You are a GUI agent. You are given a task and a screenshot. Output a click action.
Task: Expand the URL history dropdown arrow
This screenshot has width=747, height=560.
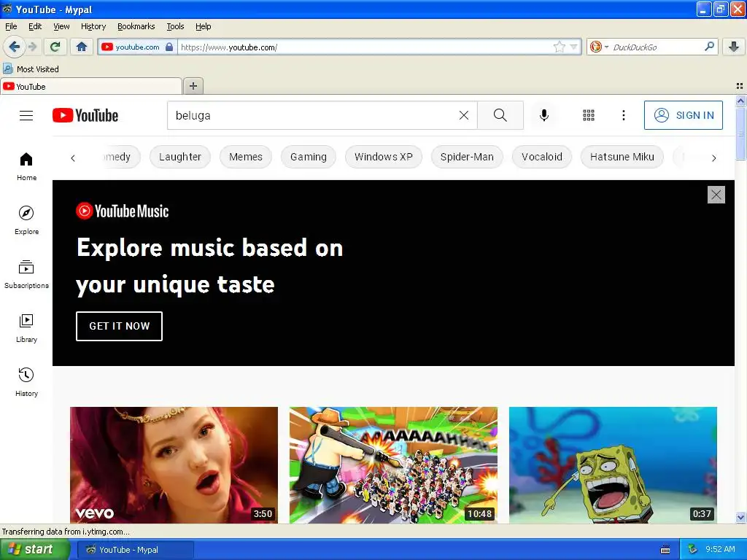573,47
